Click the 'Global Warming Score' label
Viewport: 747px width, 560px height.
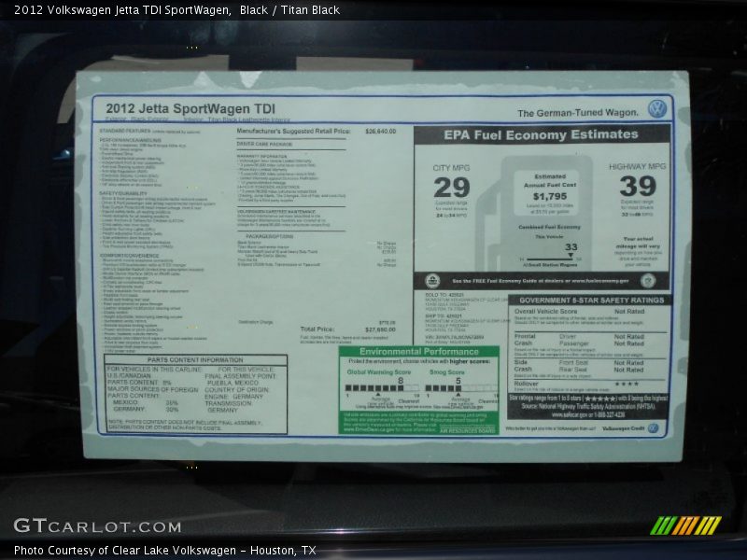(x=379, y=371)
